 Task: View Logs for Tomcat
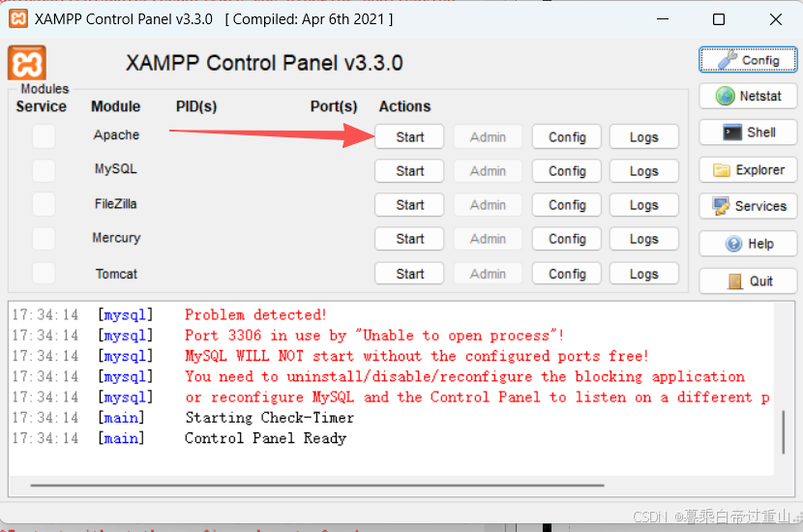click(x=643, y=274)
